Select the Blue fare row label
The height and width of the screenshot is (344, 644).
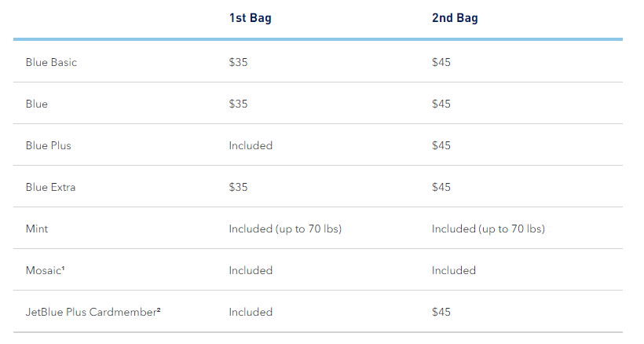click(x=37, y=104)
